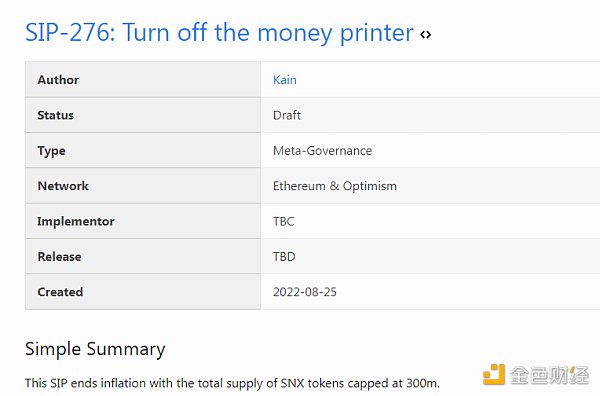Click the source code icon beside title
The height and width of the screenshot is (396, 600).
pos(426,34)
